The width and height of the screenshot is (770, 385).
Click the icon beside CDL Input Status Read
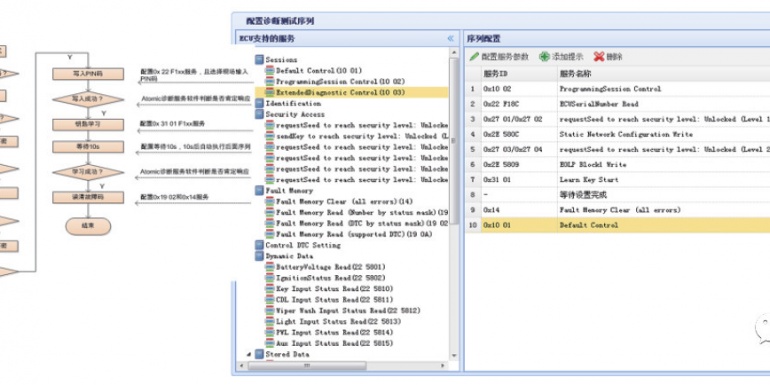[x=270, y=300]
